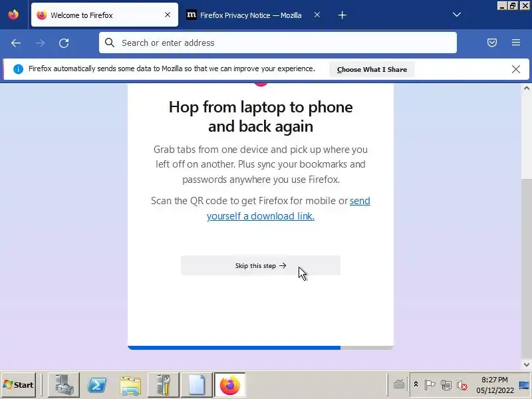The image size is (532, 399).
Task: Click the magnifier icon in address bar
Action: (110, 43)
